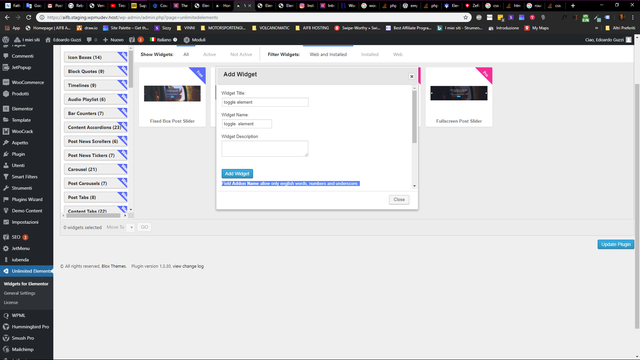The width and height of the screenshot is (640, 360).
Task: Select the Post Tabs (8) category
Action: point(96,197)
